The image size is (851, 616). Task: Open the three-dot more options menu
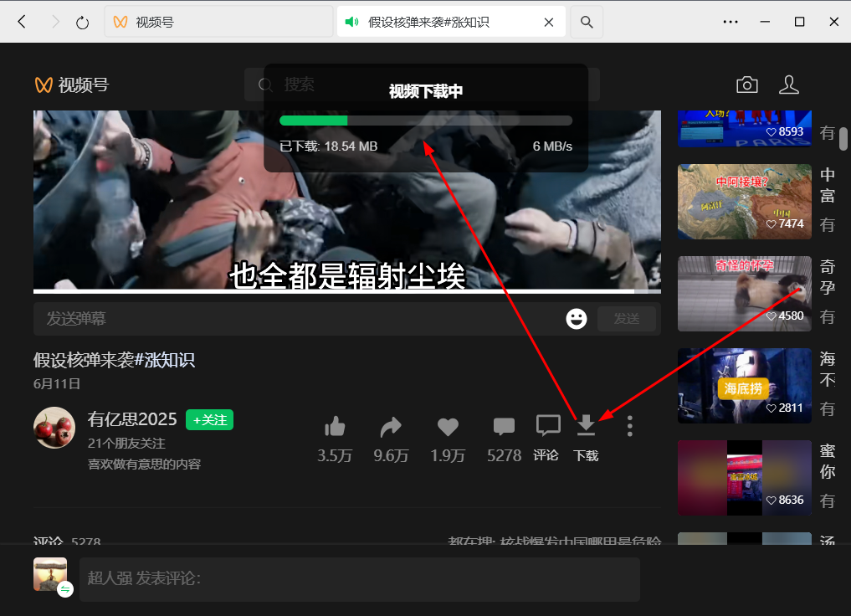point(629,427)
